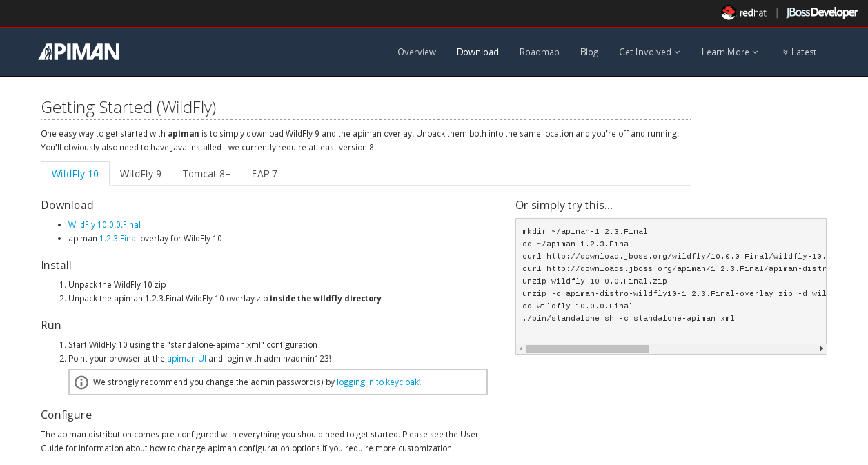Go to the Overview page
This screenshot has width=868, height=465.
click(417, 52)
